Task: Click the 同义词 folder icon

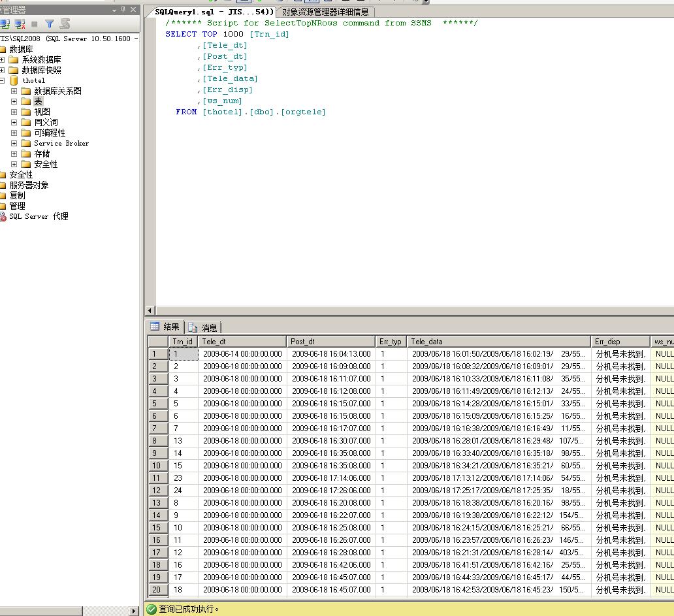Action: tap(25, 122)
